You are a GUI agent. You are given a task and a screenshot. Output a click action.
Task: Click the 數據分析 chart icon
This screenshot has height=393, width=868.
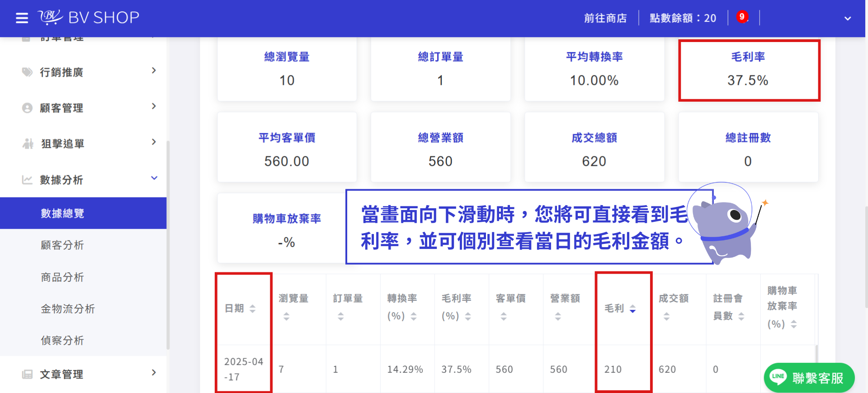pos(27,180)
